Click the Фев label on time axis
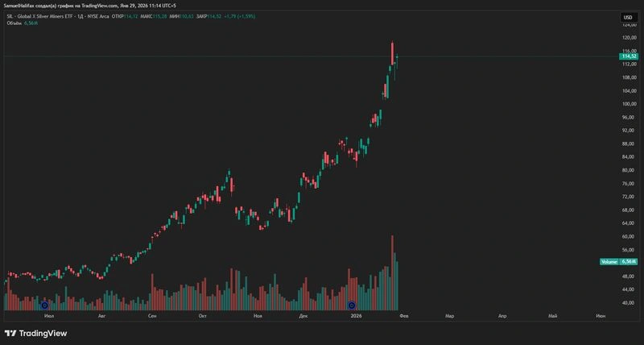This screenshot has width=644, height=345. (x=404, y=316)
